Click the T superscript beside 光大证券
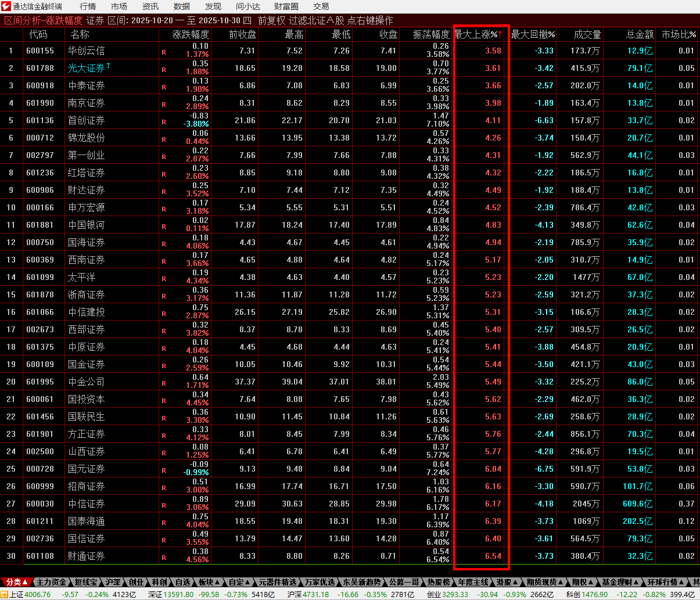The height and width of the screenshot is (600, 700). (109, 66)
